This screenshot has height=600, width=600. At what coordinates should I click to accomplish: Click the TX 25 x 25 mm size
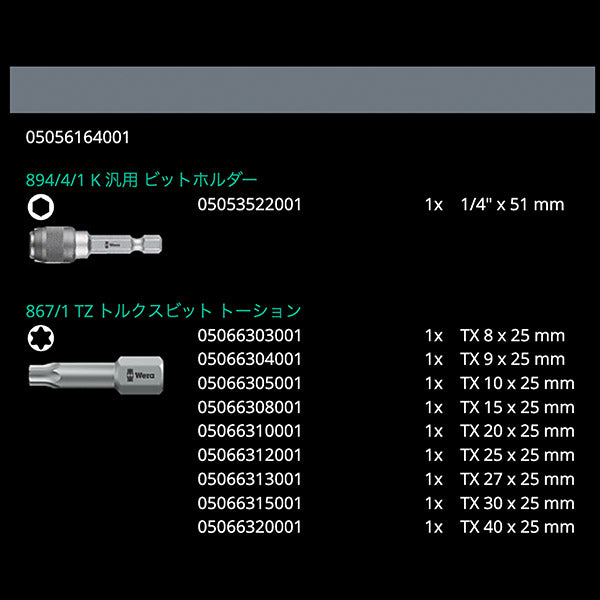click(517, 455)
